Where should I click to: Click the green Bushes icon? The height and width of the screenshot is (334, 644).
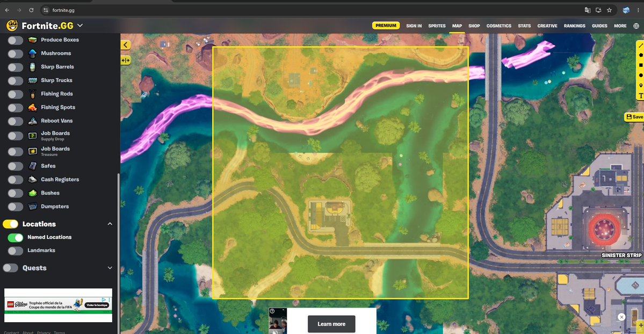click(32, 193)
